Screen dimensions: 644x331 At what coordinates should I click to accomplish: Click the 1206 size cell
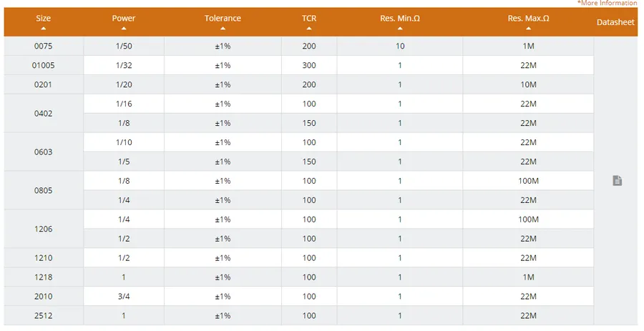[44, 229]
